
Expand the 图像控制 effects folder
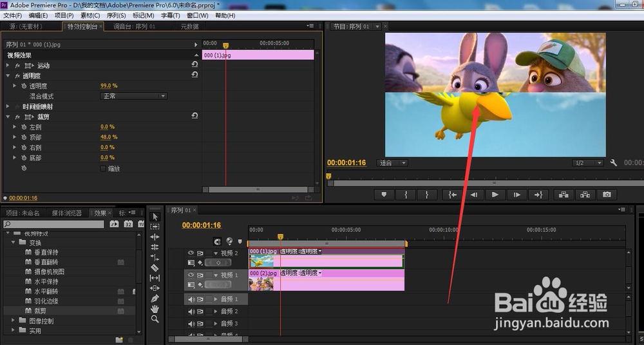pos(13,320)
